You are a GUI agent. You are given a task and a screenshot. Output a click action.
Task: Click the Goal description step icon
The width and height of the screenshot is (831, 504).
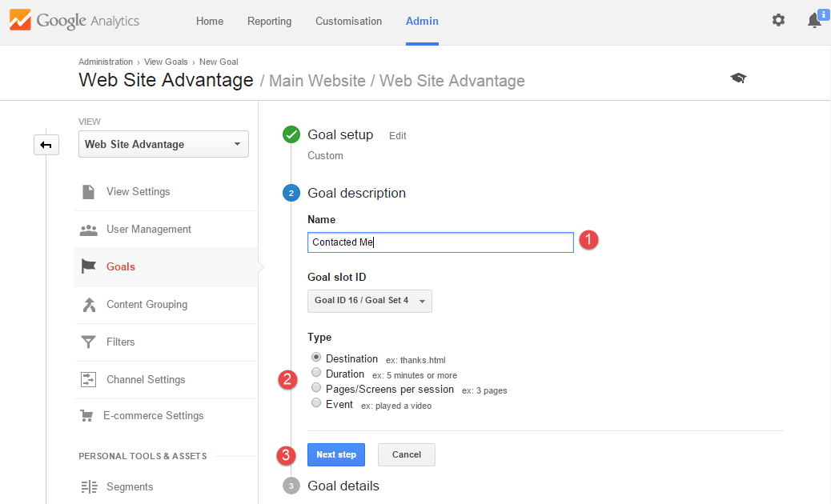(291, 194)
